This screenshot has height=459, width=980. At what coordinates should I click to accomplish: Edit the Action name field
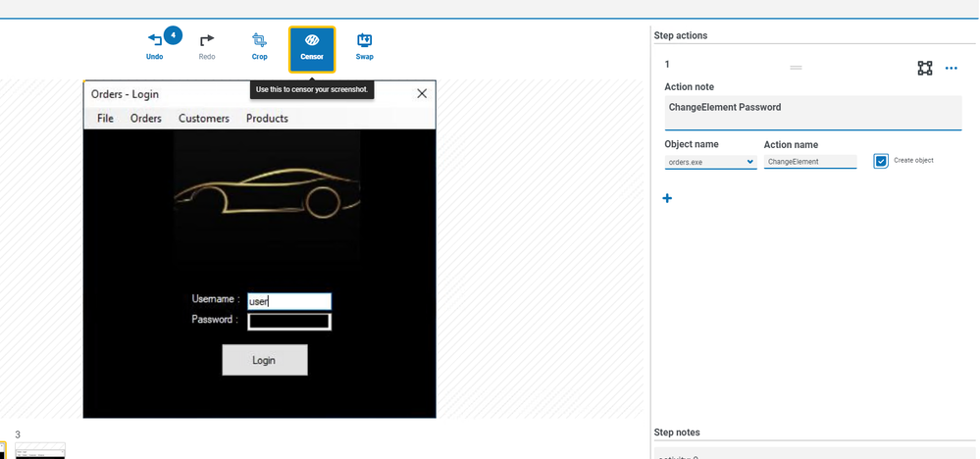coord(809,162)
